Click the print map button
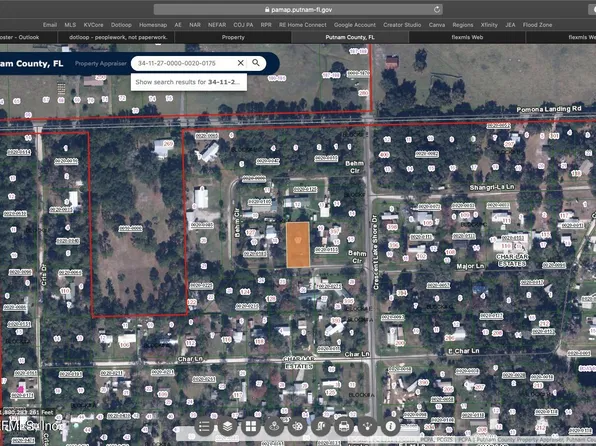This screenshot has width=596, height=446. tap(344, 426)
